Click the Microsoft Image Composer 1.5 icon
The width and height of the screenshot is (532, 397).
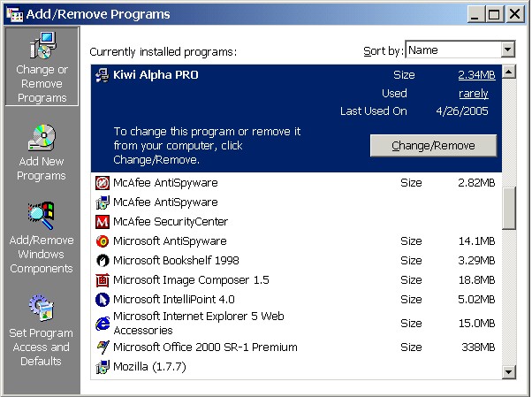click(x=103, y=280)
